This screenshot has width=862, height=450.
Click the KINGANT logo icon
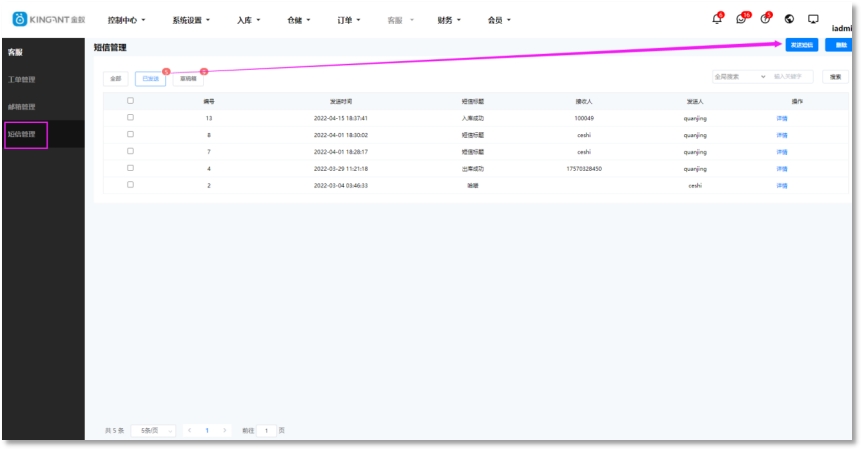(x=19, y=19)
